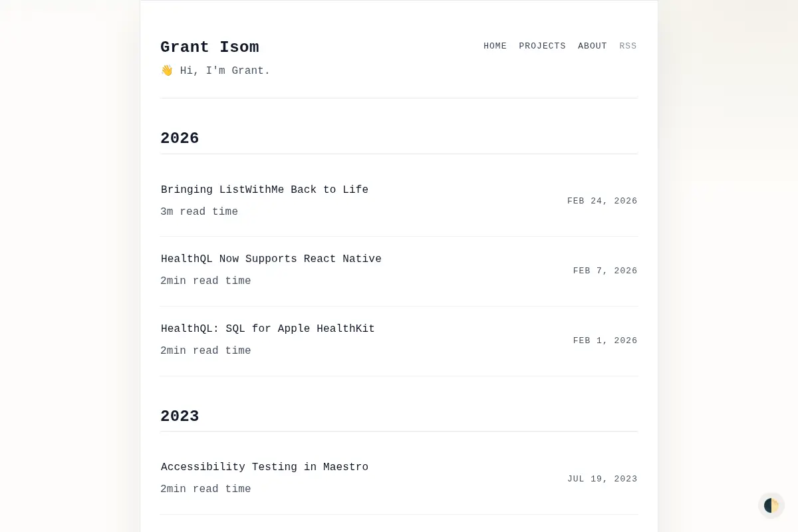Click the 2026 year heading

[x=180, y=138]
